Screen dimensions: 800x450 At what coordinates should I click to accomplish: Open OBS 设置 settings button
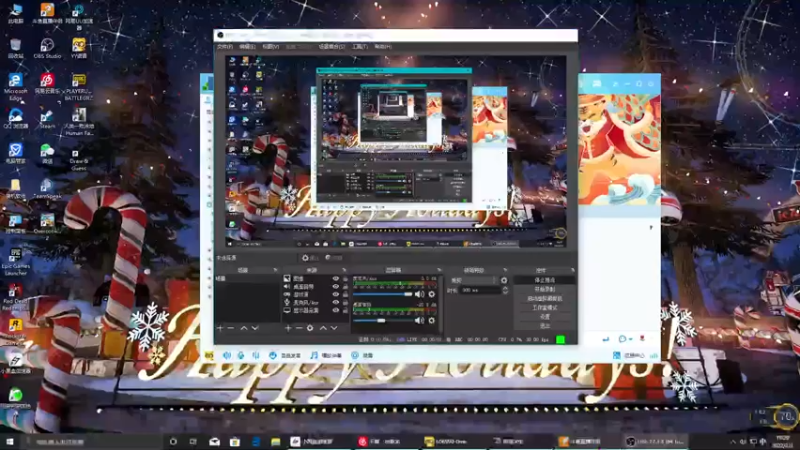coord(545,316)
